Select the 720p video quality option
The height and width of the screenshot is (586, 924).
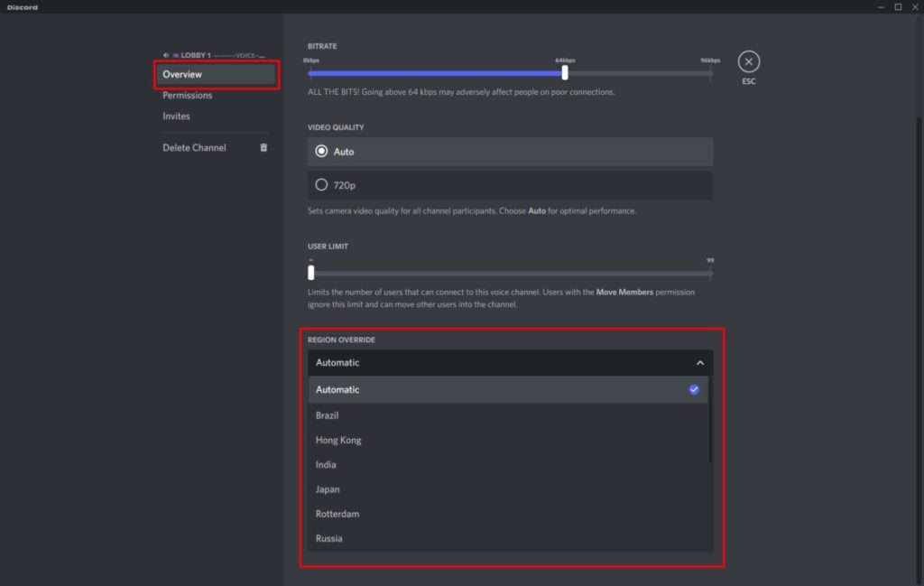pyautogui.click(x=321, y=185)
